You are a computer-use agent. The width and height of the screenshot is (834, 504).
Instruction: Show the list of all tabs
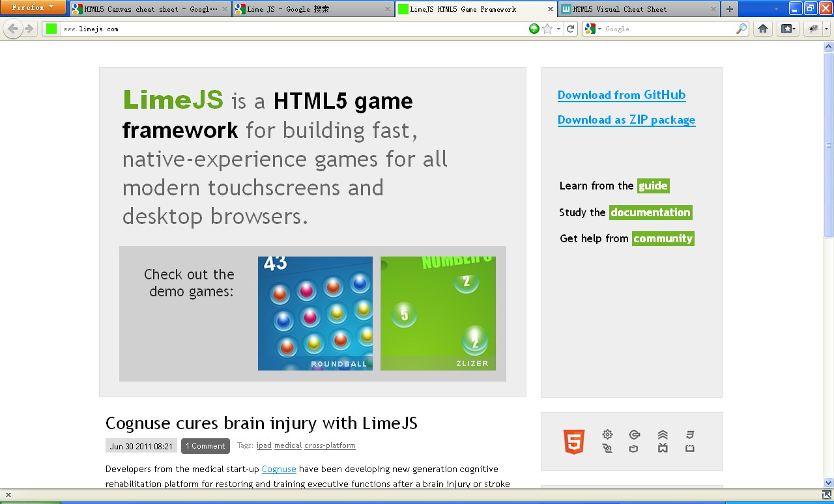click(x=777, y=9)
